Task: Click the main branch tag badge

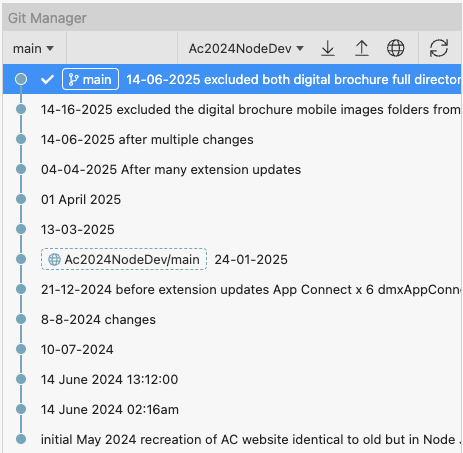Action: [90, 79]
